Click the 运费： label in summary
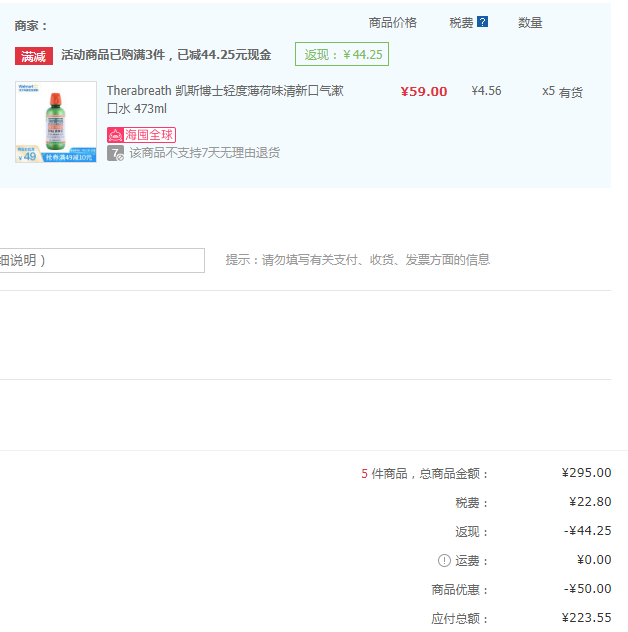 point(472,561)
